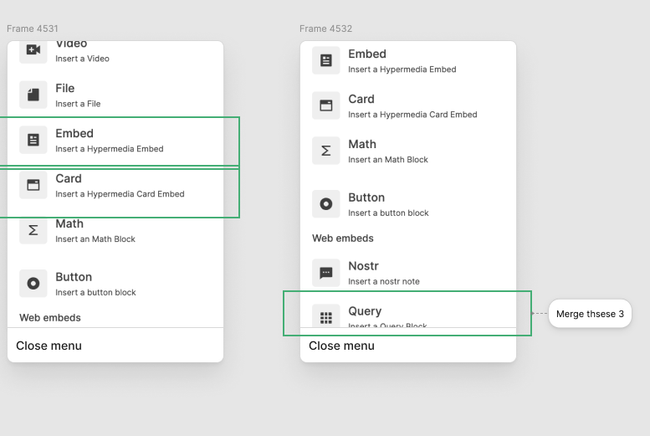Select the Nostr menu item
The width and height of the screenshot is (650, 436).
[408, 273]
